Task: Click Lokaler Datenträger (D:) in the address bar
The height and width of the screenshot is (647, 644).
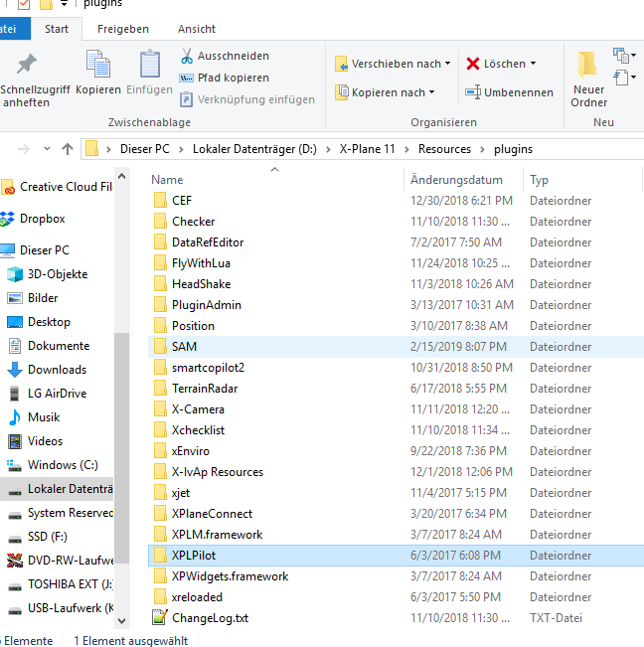Action: pyautogui.click(x=254, y=149)
